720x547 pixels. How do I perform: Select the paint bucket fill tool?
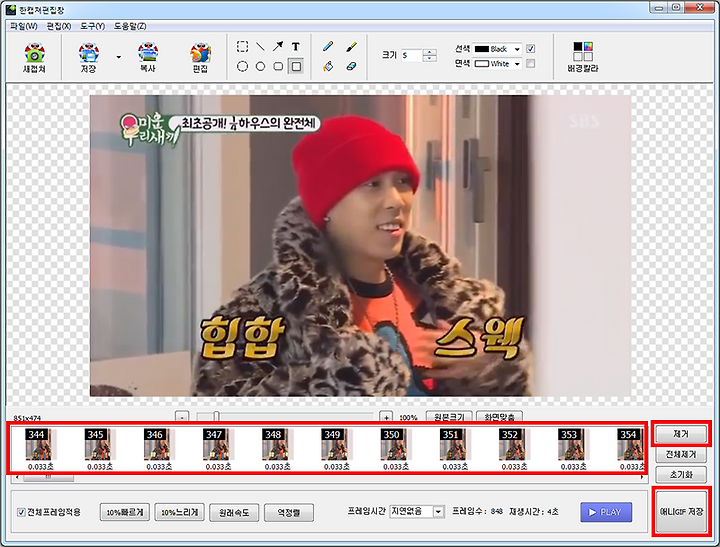pyautogui.click(x=328, y=67)
